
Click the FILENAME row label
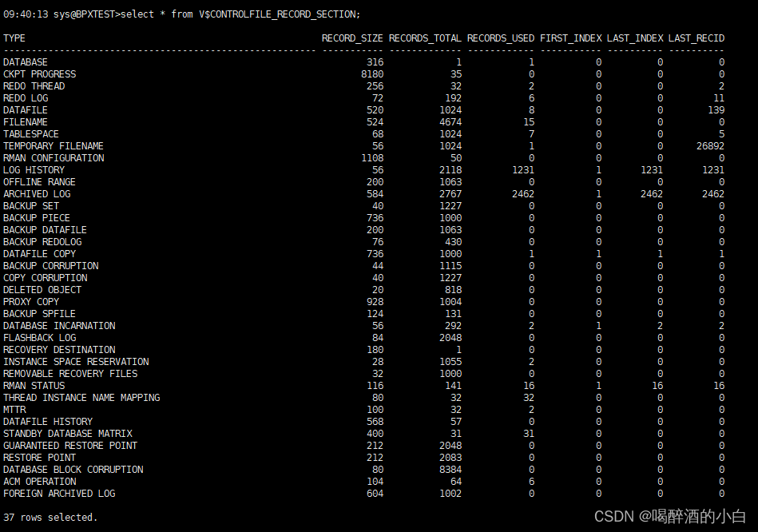point(25,122)
